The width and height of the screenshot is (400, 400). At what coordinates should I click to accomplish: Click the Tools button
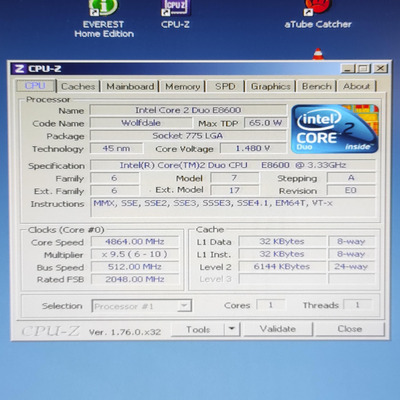(198, 329)
